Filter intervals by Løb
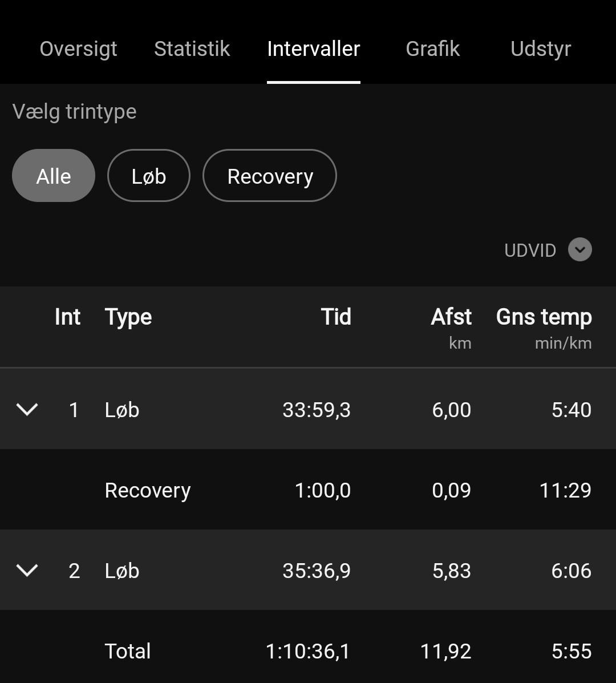 [x=148, y=176]
